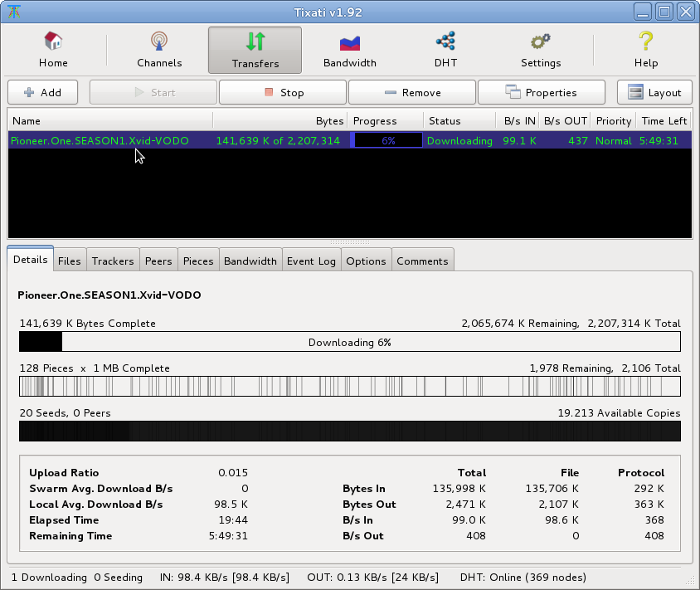The width and height of the screenshot is (700, 590).
Task: Sort transfers by Progress column
Action: 386,120
